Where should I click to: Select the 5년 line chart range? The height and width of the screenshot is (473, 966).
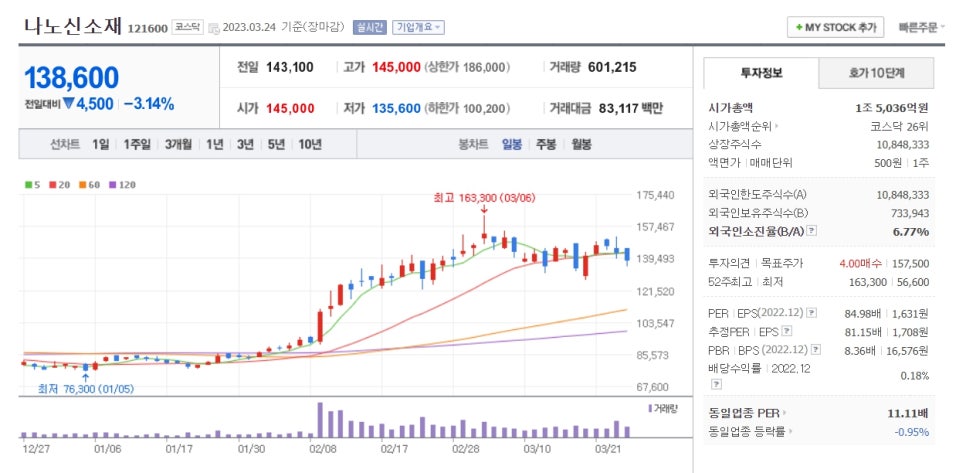coord(276,144)
